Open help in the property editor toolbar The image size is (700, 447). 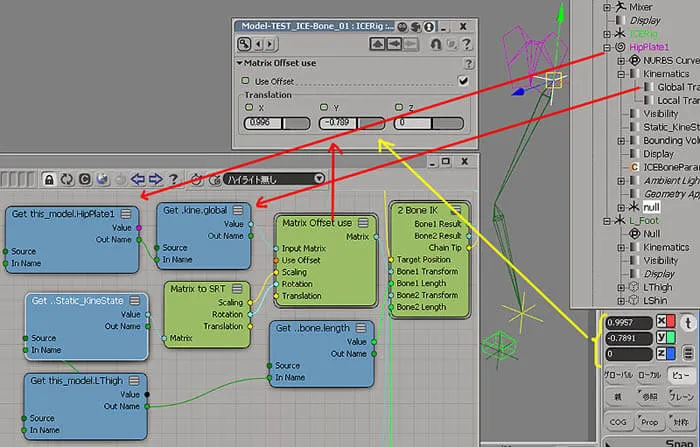[x=467, y=44]
